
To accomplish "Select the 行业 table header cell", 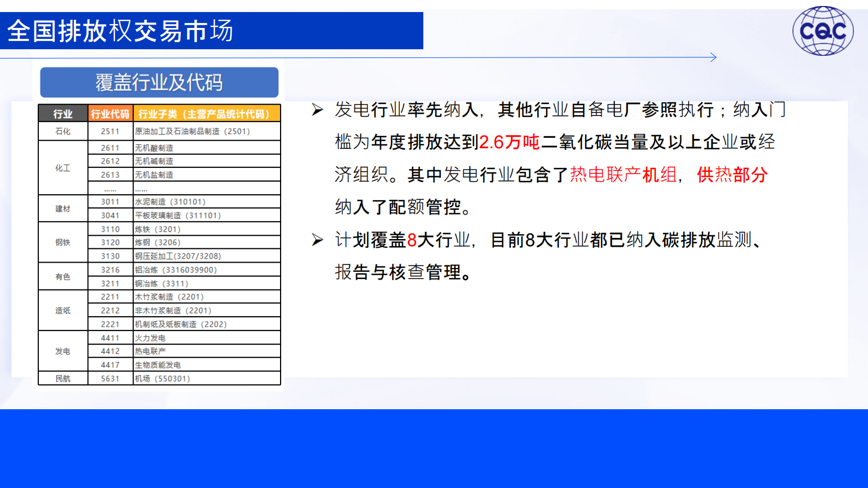I will click(x=63, y=114).
